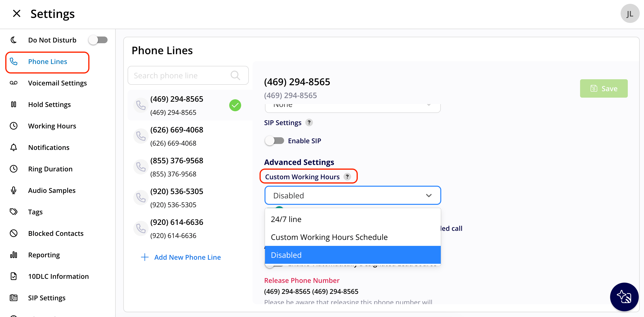Open 10DLC Information
644x317 pixels.
pyautogui.click(x=58, y=277)
